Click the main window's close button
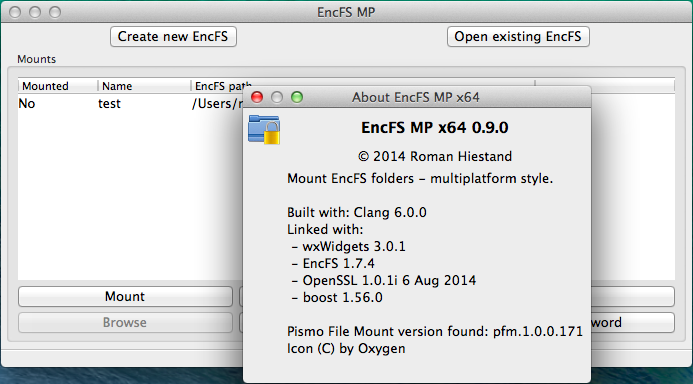 click(x=15, y=12)
